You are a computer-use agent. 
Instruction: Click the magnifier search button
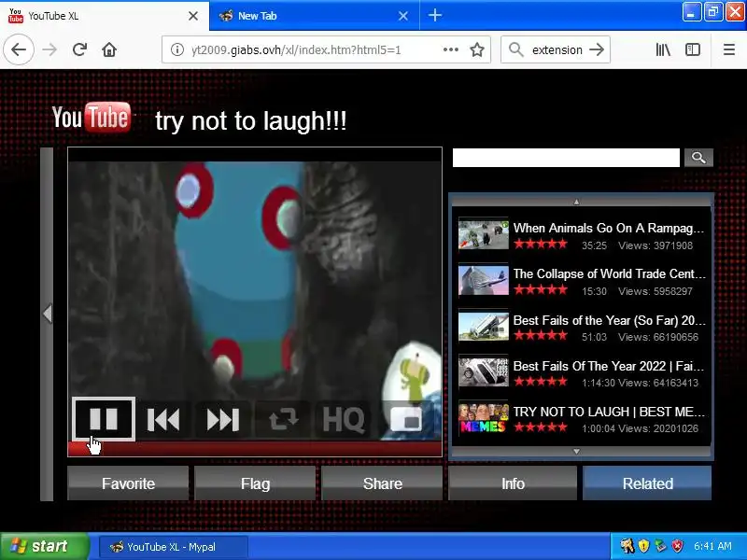(698, 158)
